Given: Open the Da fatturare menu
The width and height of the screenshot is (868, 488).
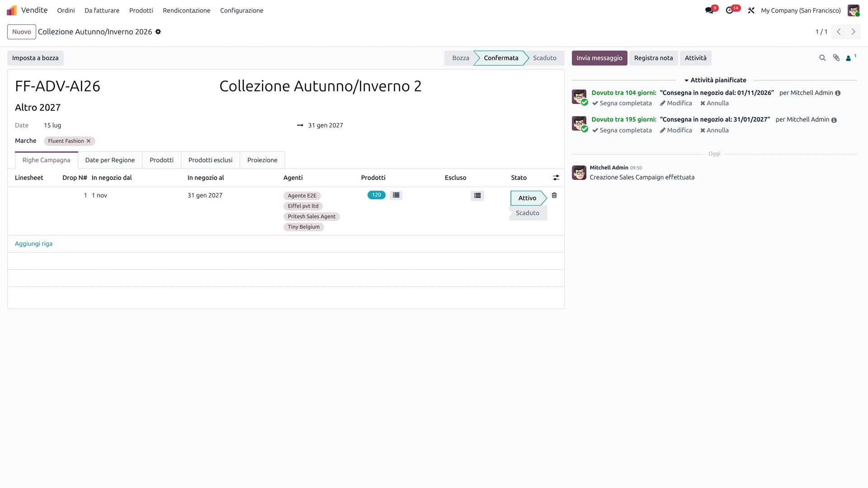Looking at the screenshot, I should [102, 10].
